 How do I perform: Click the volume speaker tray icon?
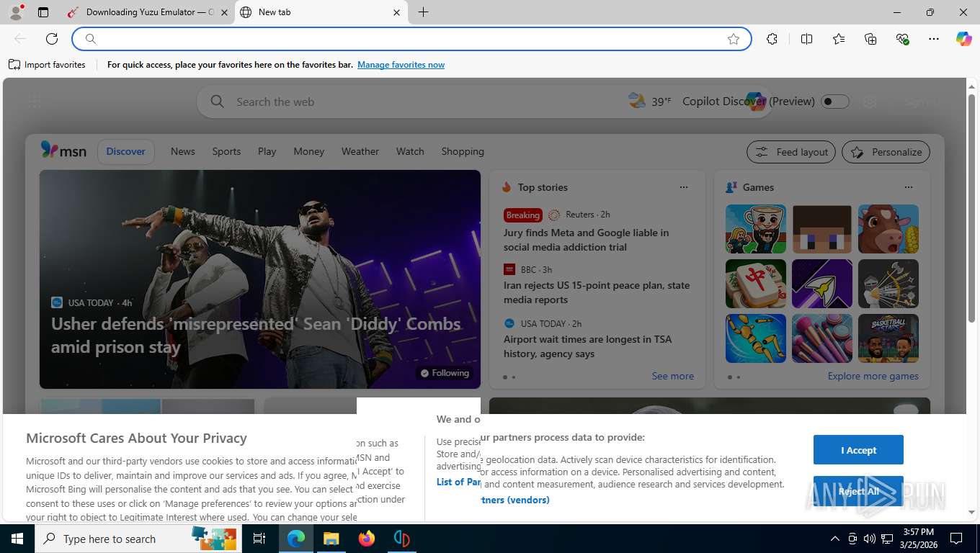(869, 539)
